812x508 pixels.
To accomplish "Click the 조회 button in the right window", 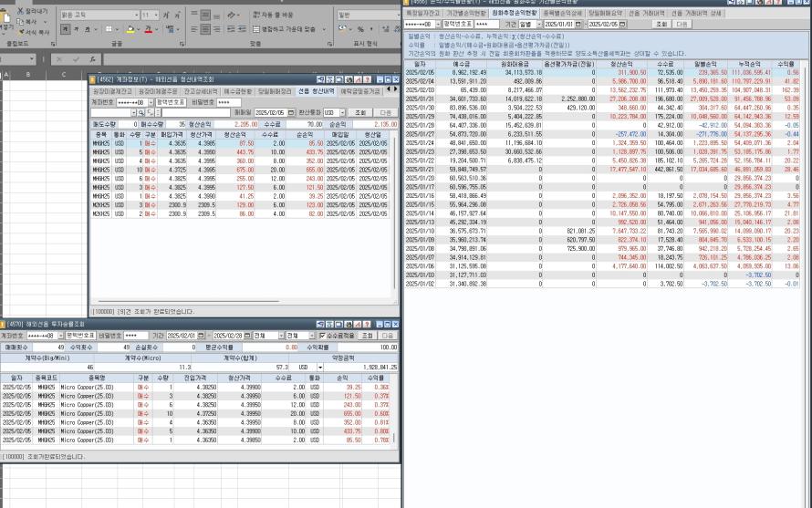I will tap(661, 25).
